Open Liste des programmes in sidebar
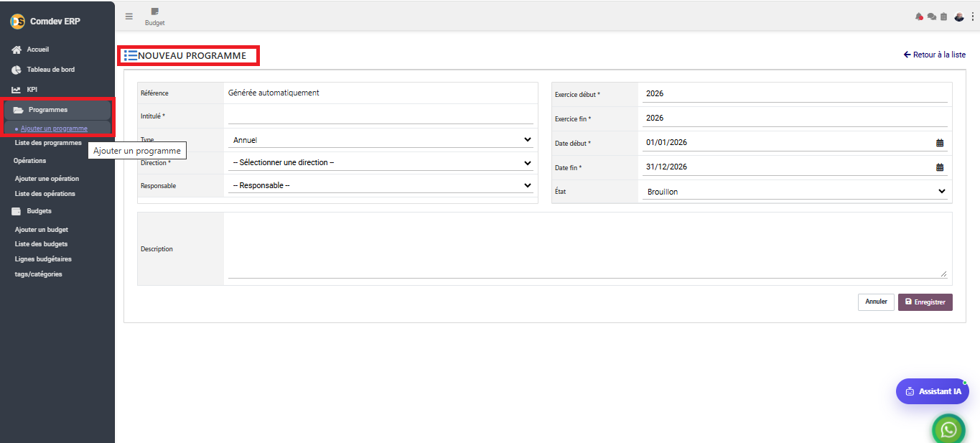Screen dimensions: 980x443 coord(48,143)
